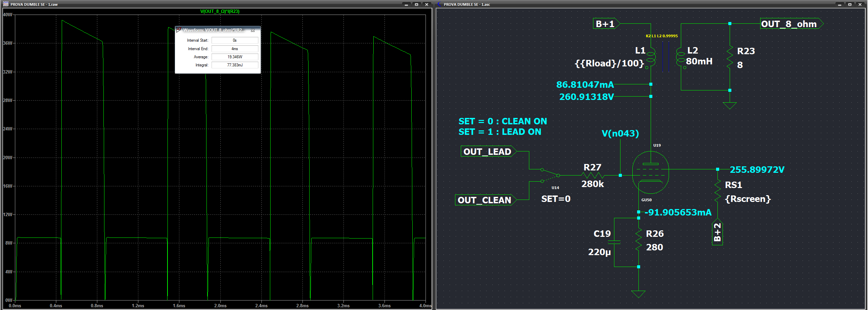Select the R26 280 cathode resistor
Screen dimensions: 868x310
638,241
